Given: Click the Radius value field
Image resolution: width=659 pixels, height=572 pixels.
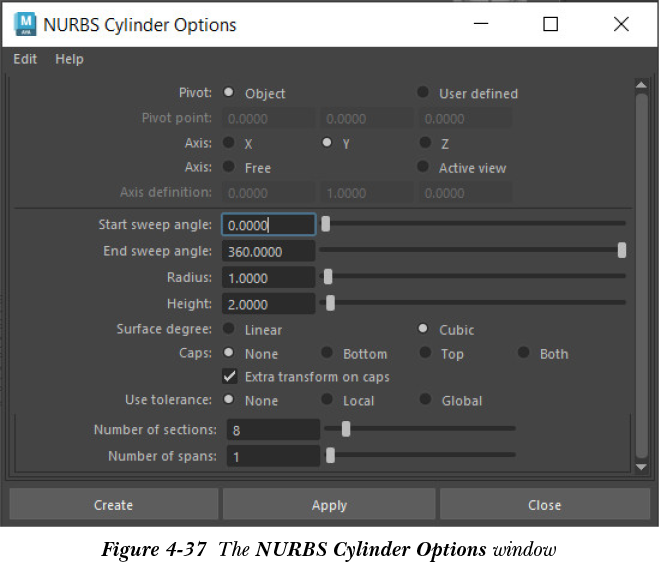Looking at the screenshot, I should pyautogui.click(x=267, y=278).
